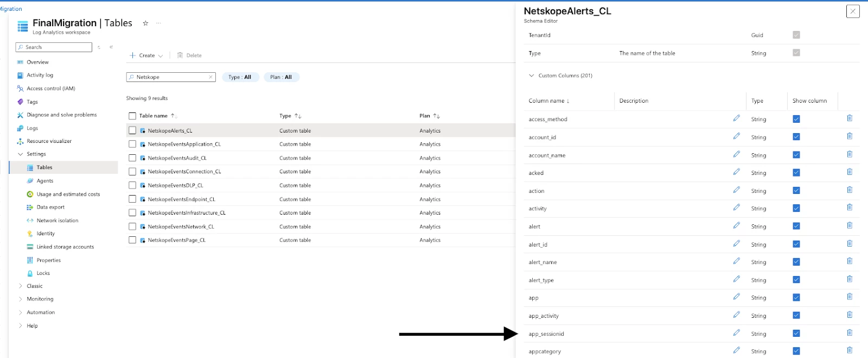The image size is (868, 358).
Task: Open the NetskopeEventsEndpoint_CL table
Action: coord(181,199)
